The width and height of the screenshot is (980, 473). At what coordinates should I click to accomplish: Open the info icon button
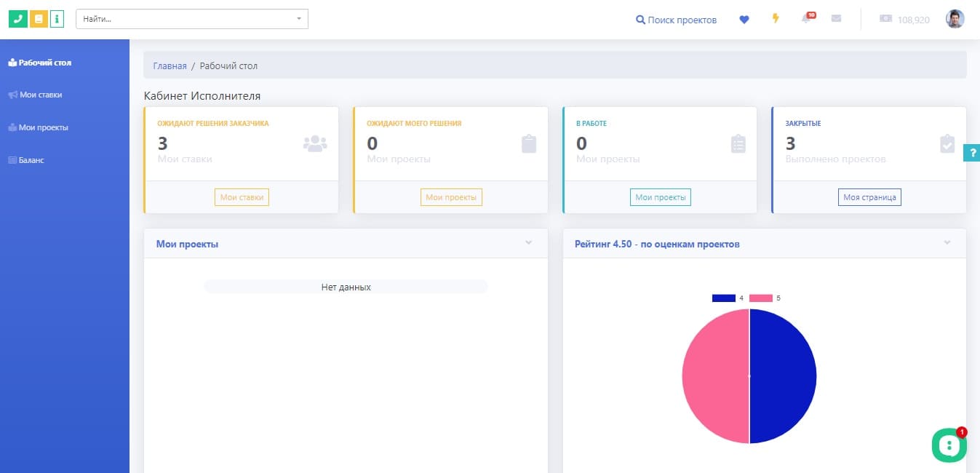pos(57,19)
